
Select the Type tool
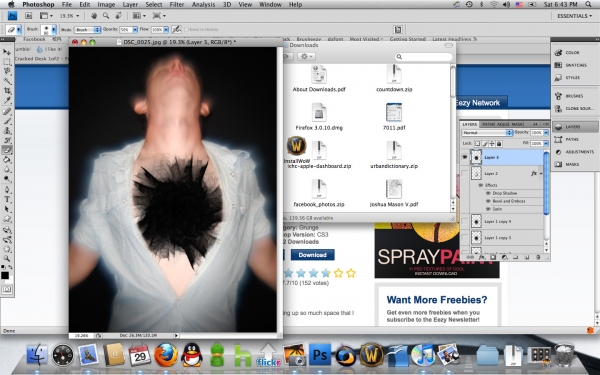(x=7, y=199)
